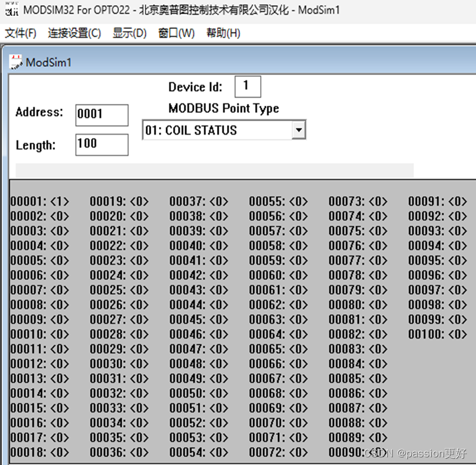The height and width of the screenshot is (465, 476).
Task: Select coil entry 00089: <0>
Action: pos(358,437)
